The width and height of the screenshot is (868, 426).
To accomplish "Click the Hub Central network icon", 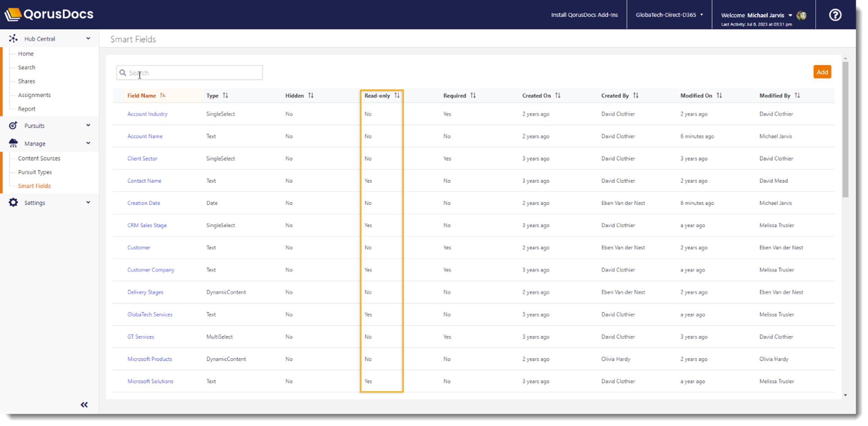I will point(13,39).
